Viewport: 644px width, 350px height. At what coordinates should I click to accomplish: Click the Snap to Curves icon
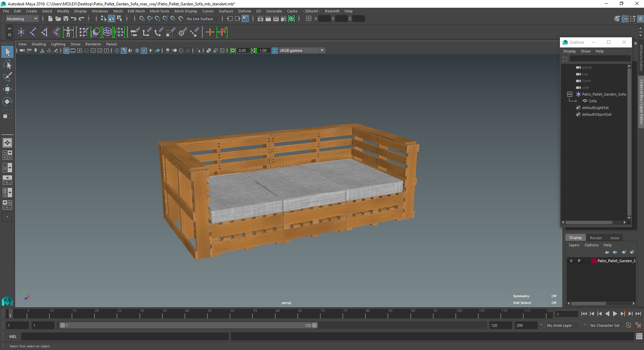150,19
